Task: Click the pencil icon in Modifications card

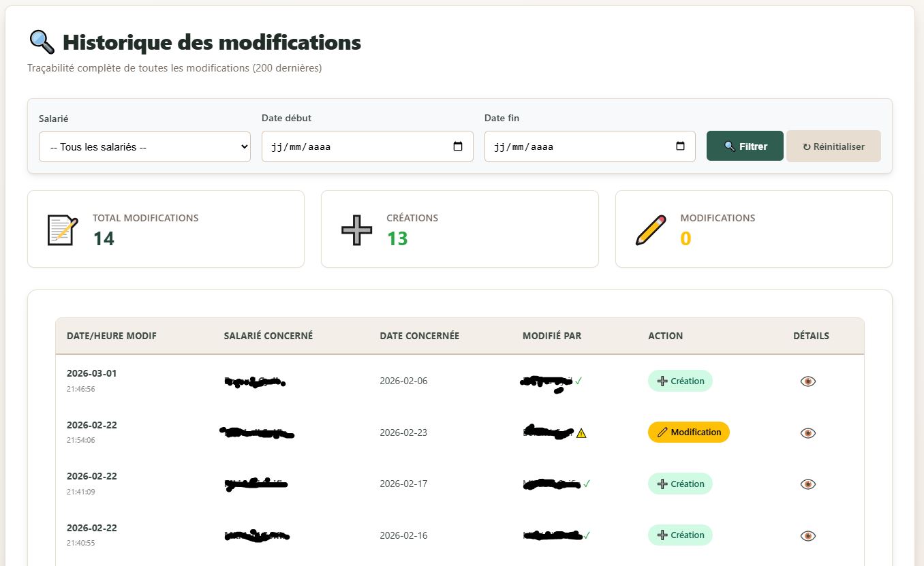Action: click(x=650, y=230)
